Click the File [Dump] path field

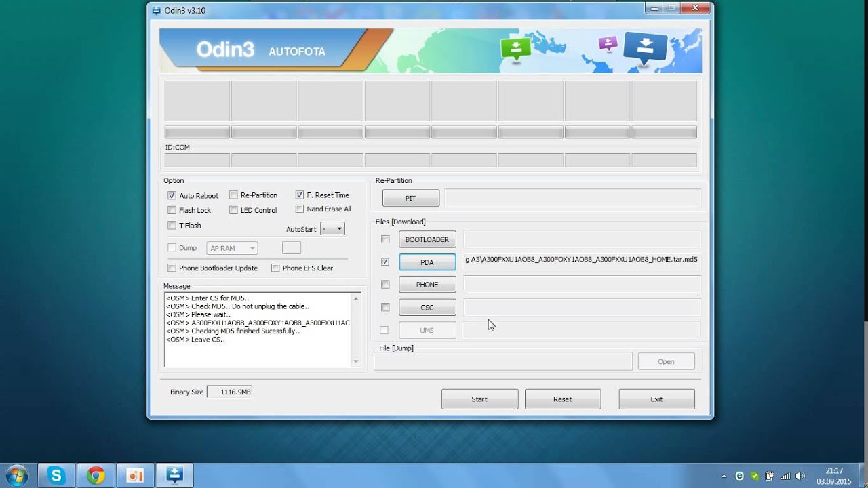[503, 361]
